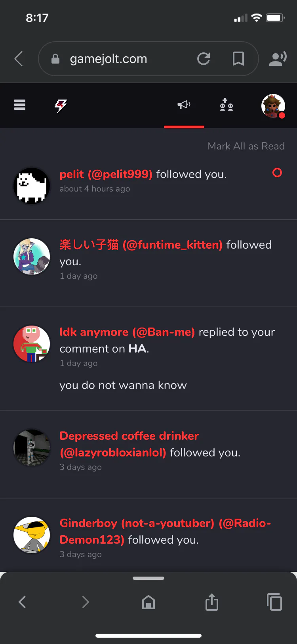Open pelit (@pelit999) profile link
Viewport: 297px width, 644px height.
pos(106,174)
